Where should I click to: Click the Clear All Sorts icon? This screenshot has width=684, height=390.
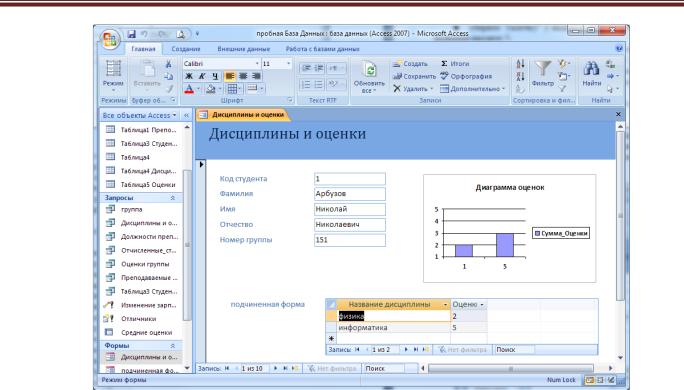click(x=520, y=89)
